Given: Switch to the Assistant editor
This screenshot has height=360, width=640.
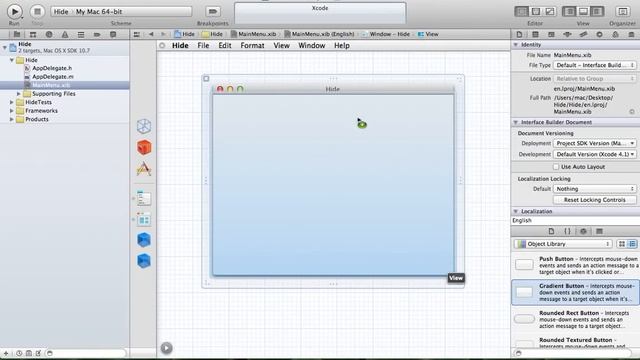Looking at the screenshot, I should [536, 11].
